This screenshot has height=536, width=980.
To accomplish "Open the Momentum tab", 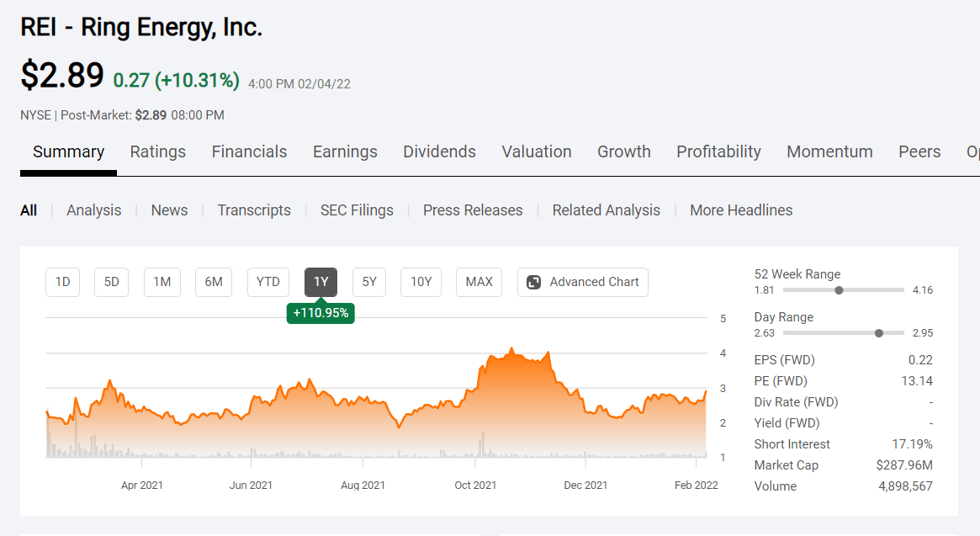I will coord(830,152).
